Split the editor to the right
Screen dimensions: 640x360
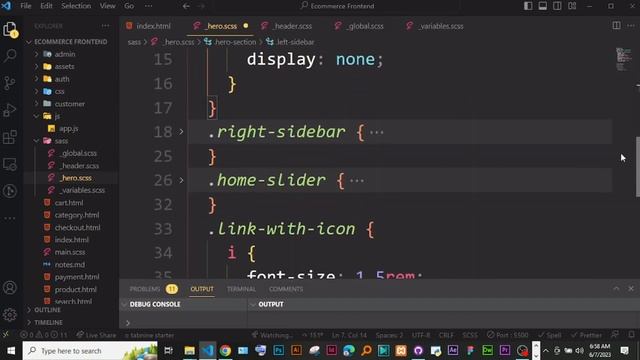pos(616,26)
